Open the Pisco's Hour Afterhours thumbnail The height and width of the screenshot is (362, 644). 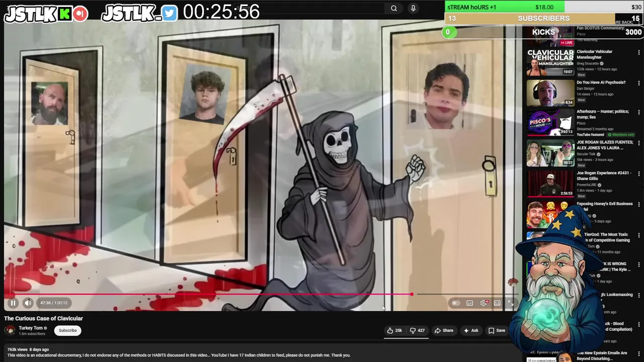550,123
